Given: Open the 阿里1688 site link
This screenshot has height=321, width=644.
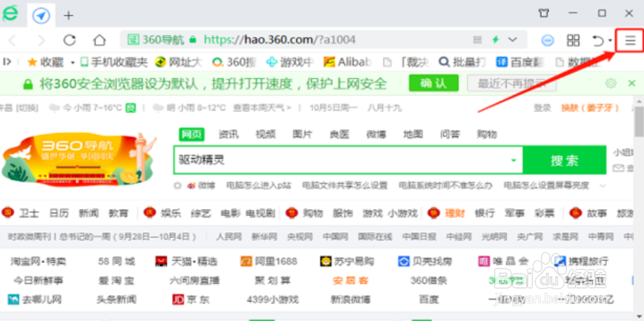Looking at the screenshot, I should [269, 261].
